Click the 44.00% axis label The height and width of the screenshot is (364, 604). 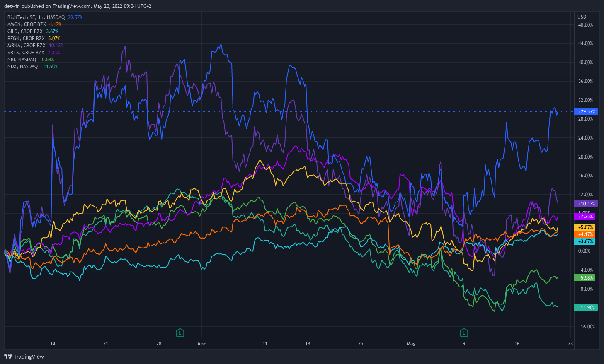pos(585,43)
